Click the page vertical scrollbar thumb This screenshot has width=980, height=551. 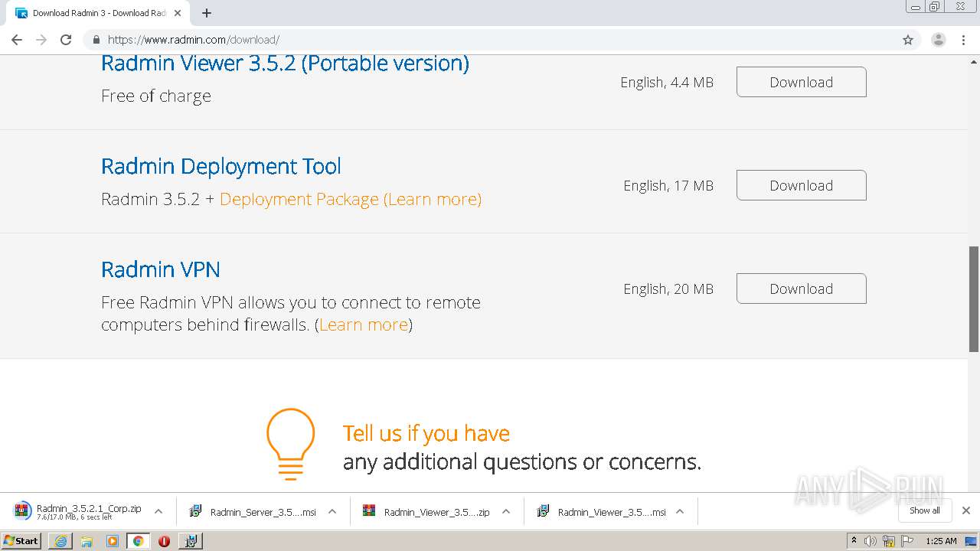974,298
